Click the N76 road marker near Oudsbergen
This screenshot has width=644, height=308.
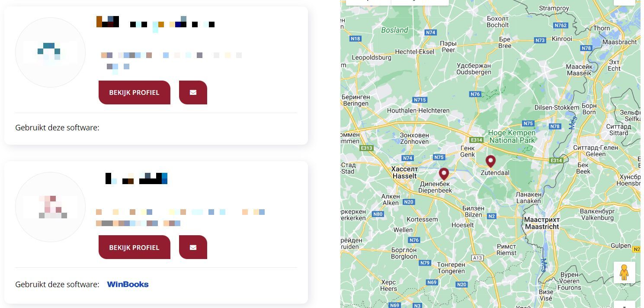point(475,94)
